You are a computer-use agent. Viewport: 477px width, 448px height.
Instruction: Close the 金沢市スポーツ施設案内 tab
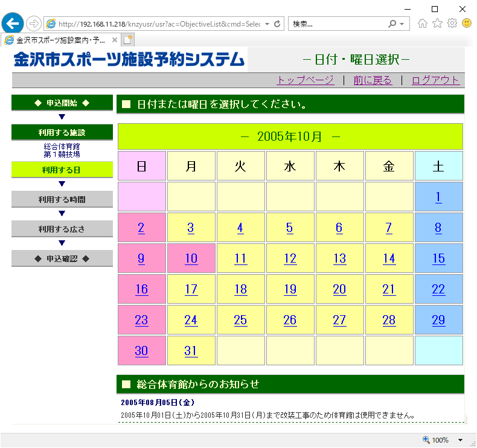(114, 40)
